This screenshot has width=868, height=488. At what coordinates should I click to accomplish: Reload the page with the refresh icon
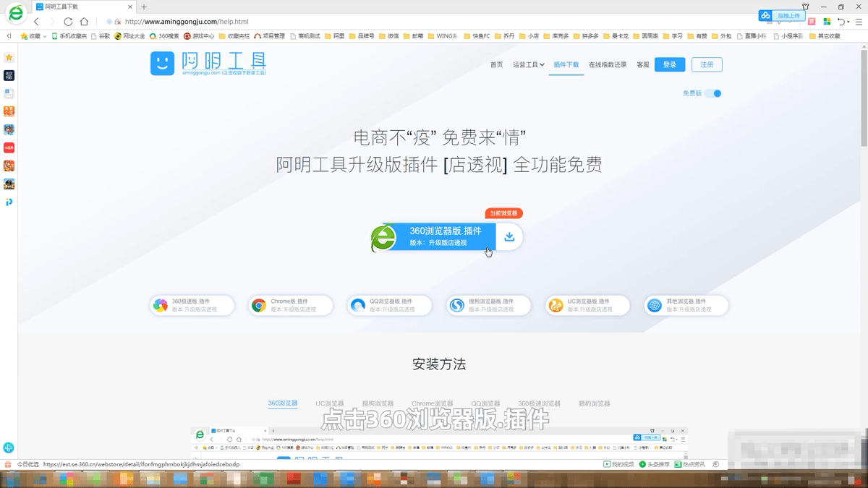(x=68, y=22)
